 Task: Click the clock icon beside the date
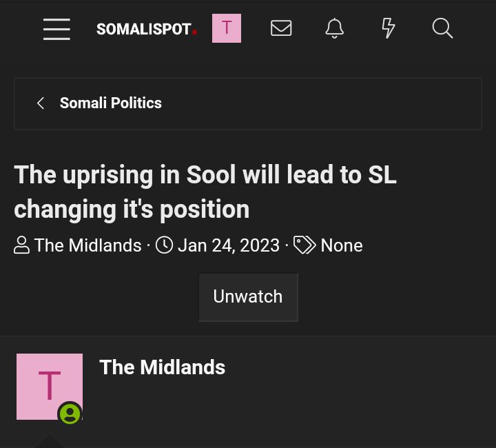(164, 245)
